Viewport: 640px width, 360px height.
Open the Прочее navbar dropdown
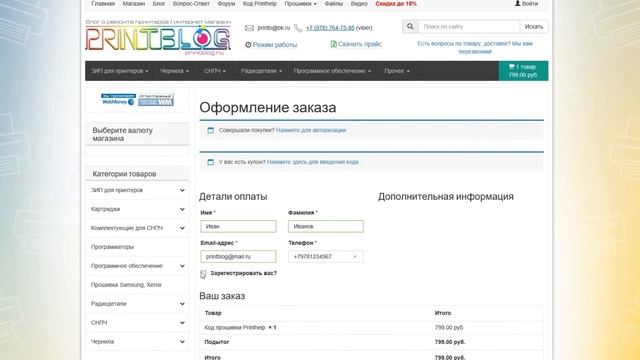coord(397,71)
